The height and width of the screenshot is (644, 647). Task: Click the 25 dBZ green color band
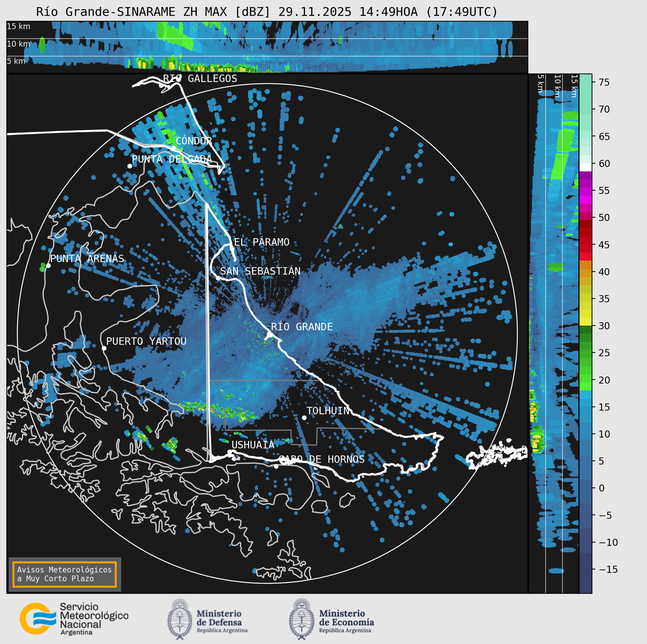(x=586, y=354)
